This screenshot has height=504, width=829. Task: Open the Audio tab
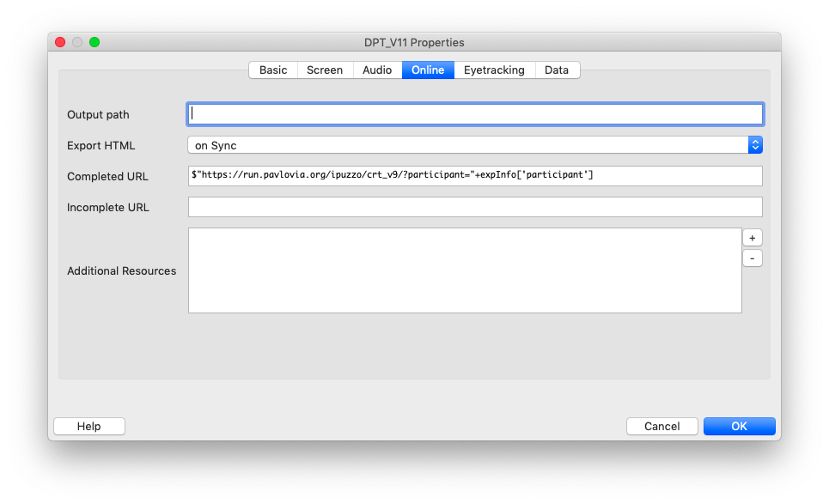(x=377, y=70)
